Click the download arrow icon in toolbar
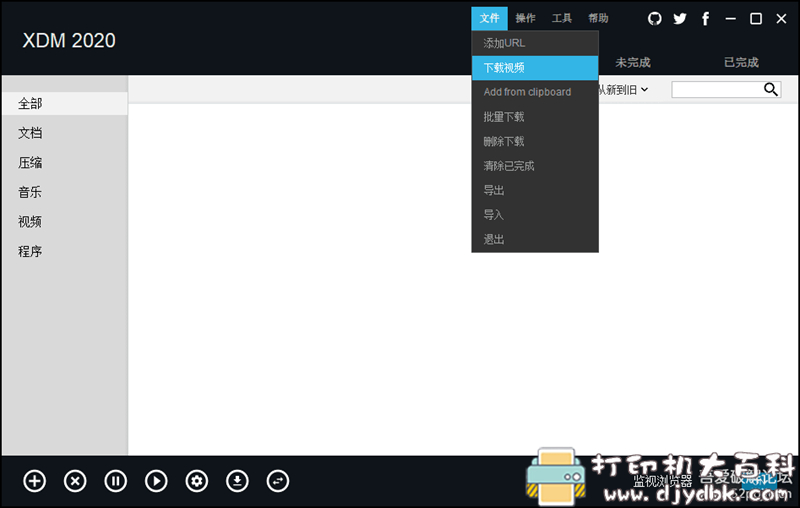Viewport: 800px width, 508px height. [237, 481]
